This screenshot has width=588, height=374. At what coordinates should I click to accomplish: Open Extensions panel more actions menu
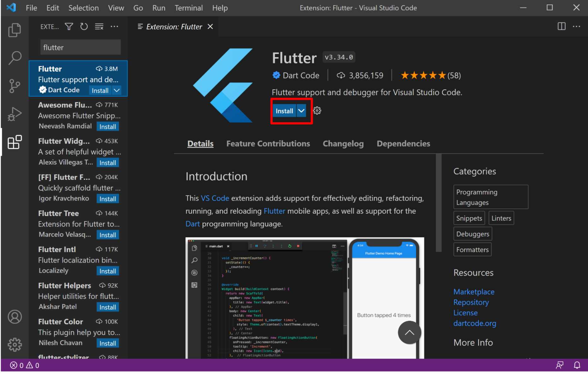114,27
